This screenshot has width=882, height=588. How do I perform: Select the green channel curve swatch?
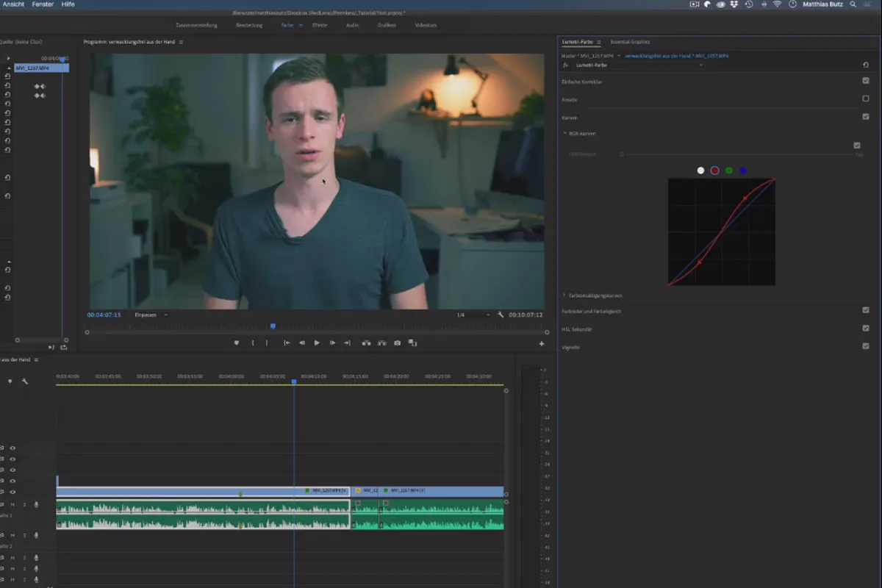pos(728,171)
